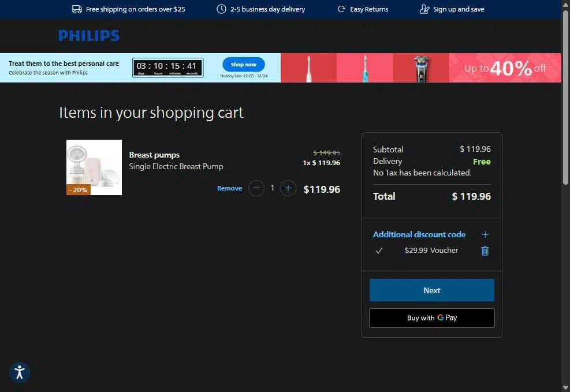
Task: Click the Sign up and save link
Action: point(459,9)
